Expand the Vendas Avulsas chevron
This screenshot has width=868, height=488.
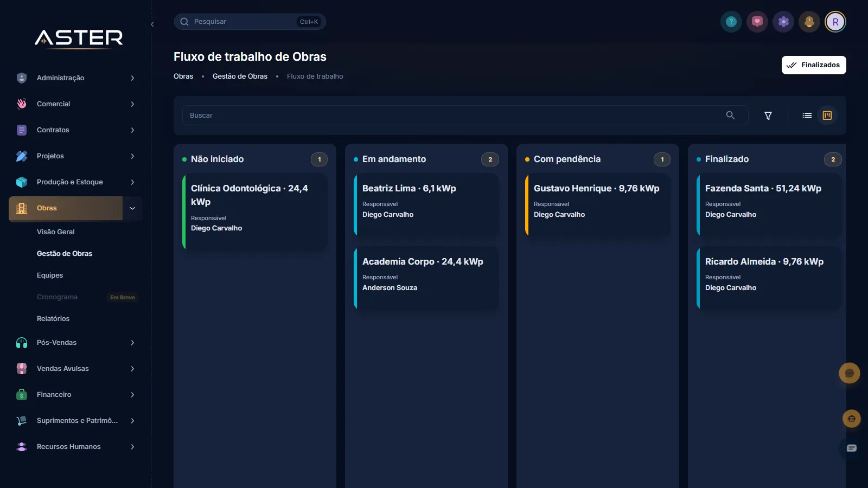(132, 369)
